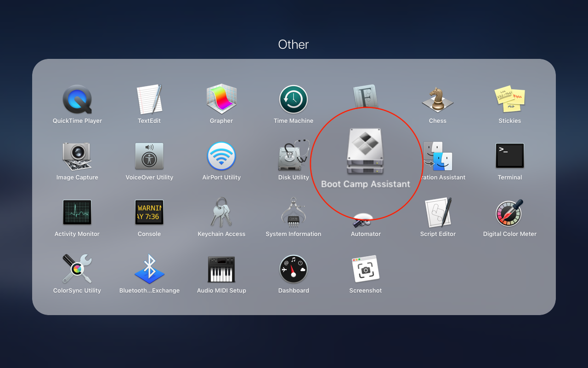This screenshot has width=588, height=368.
Task: Open Boot Camp Assistant
Action: (366, 152)
